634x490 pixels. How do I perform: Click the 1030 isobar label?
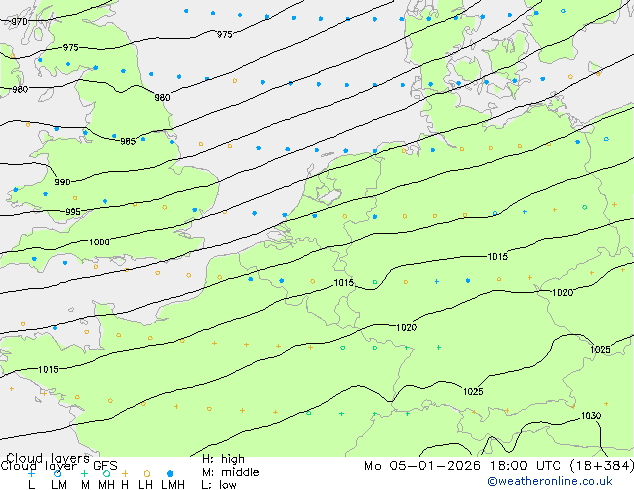click(x=591, y=415)
